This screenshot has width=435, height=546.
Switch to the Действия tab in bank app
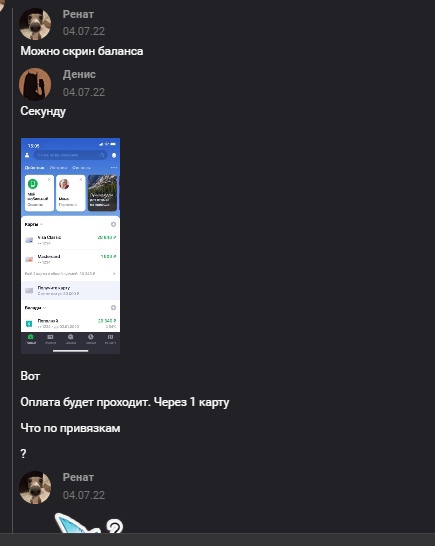point(34,168)
